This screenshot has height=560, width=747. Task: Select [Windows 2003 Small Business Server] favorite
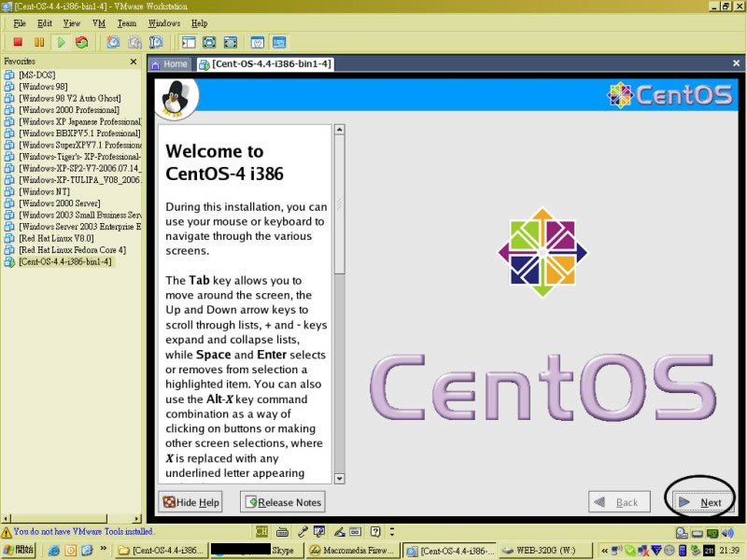(x=79, y=216)
